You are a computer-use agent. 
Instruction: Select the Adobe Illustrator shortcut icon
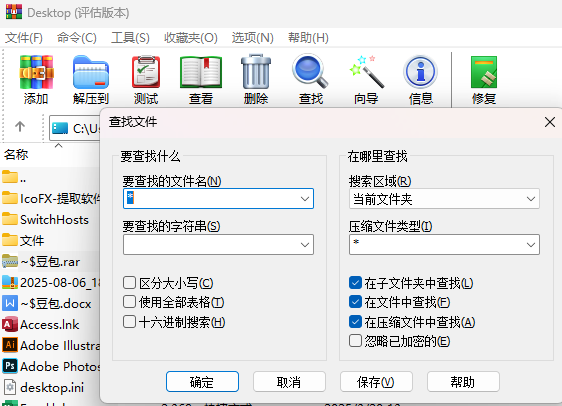point(10,345)
